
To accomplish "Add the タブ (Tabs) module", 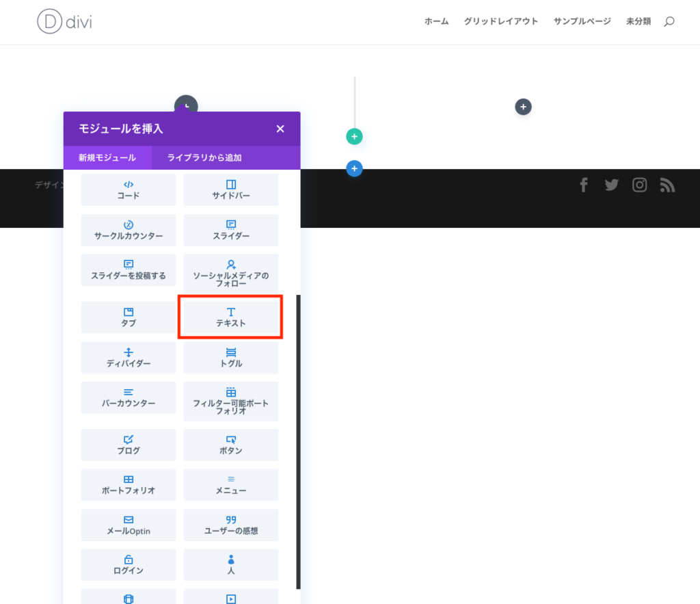I will click(129, 317).
